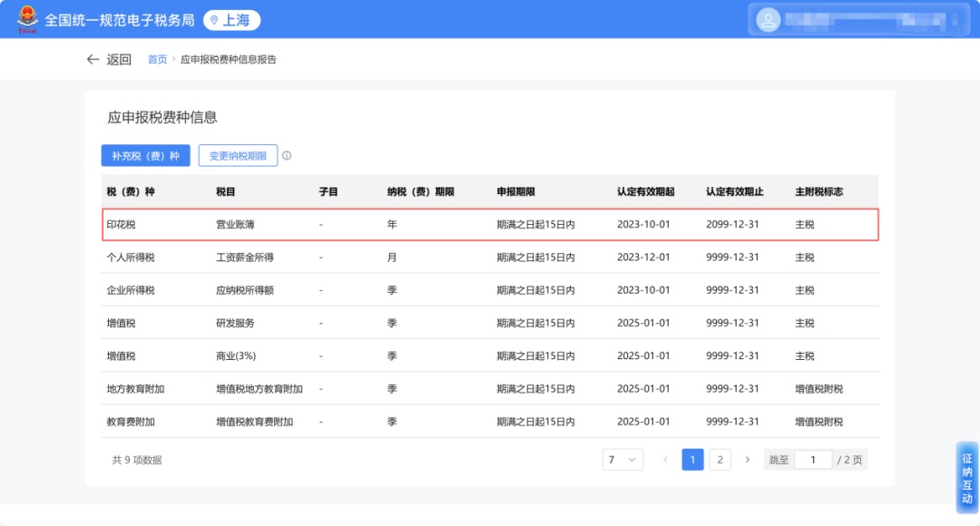980x526 pixels.
Task: Click the 申报期限 column header
Action: [515, 192]
